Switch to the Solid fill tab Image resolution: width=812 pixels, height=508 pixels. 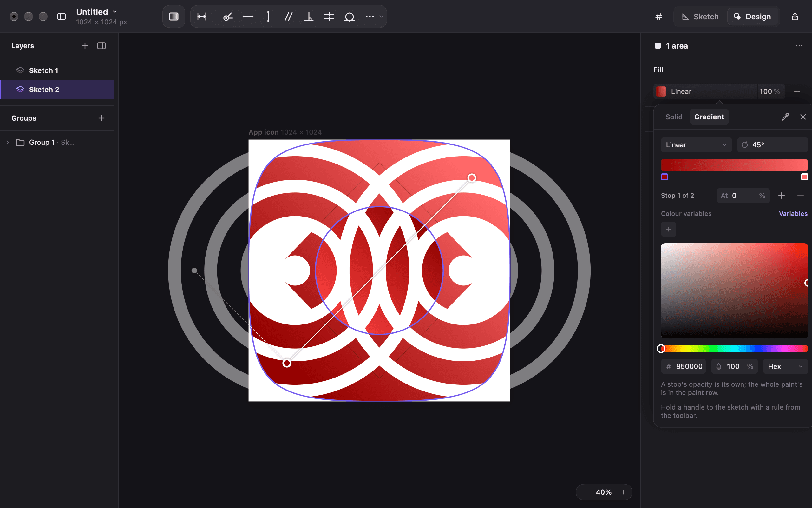click(x=674, y=117)
